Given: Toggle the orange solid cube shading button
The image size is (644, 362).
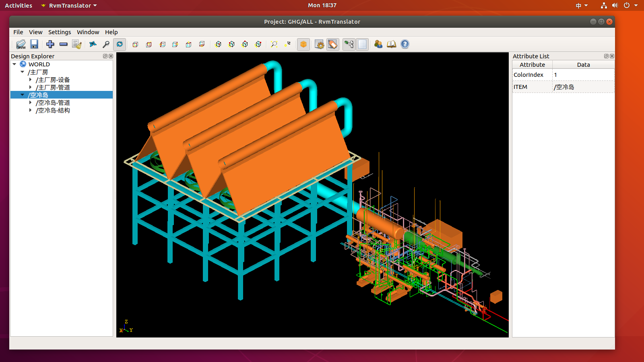Looking at the screenshot, I should point(303,44).
